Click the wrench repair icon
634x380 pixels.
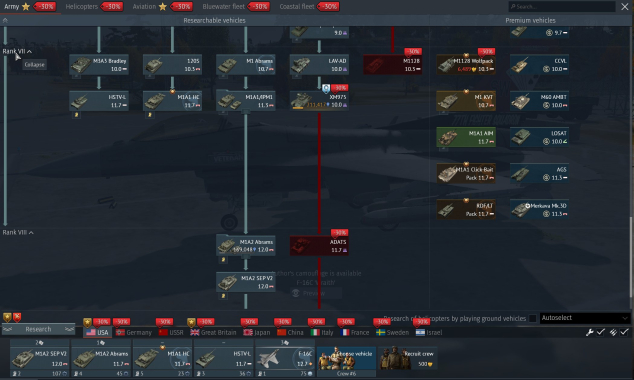590,332
